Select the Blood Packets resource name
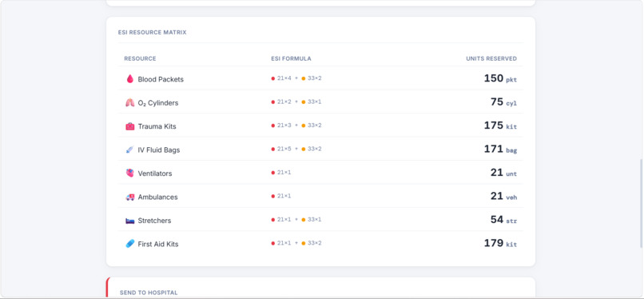The height and width of the screenshot is (299, 644). [x=161, y=79]
